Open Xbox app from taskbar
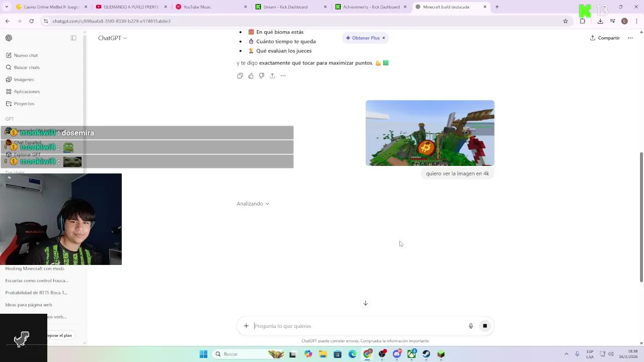 (x=412, y=354)
